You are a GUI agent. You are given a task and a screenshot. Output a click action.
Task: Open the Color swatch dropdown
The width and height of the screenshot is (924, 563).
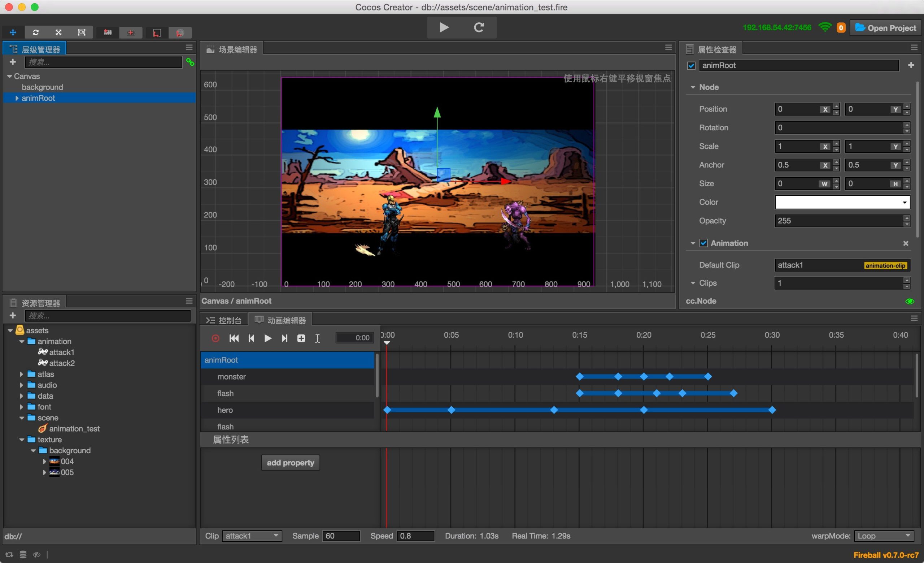click(x=842, y=202)
